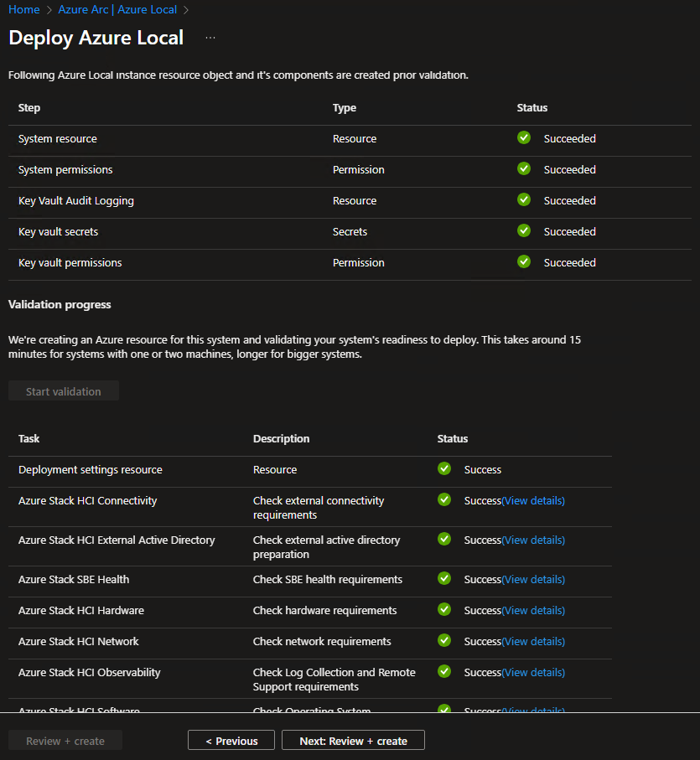Click success icon for Azure Stack HCI Network
This screenshot has height=760, width=700.
coord(444,640)
